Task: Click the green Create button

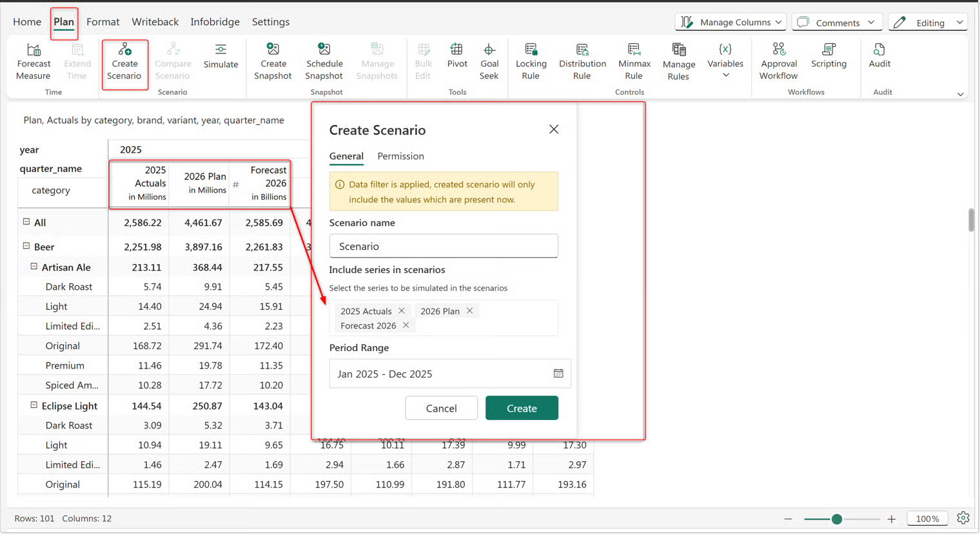Action: click(x=522, y=408)
